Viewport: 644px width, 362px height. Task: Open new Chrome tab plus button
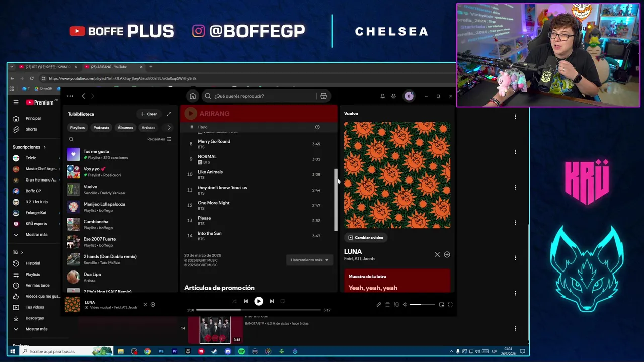point(151,67)
